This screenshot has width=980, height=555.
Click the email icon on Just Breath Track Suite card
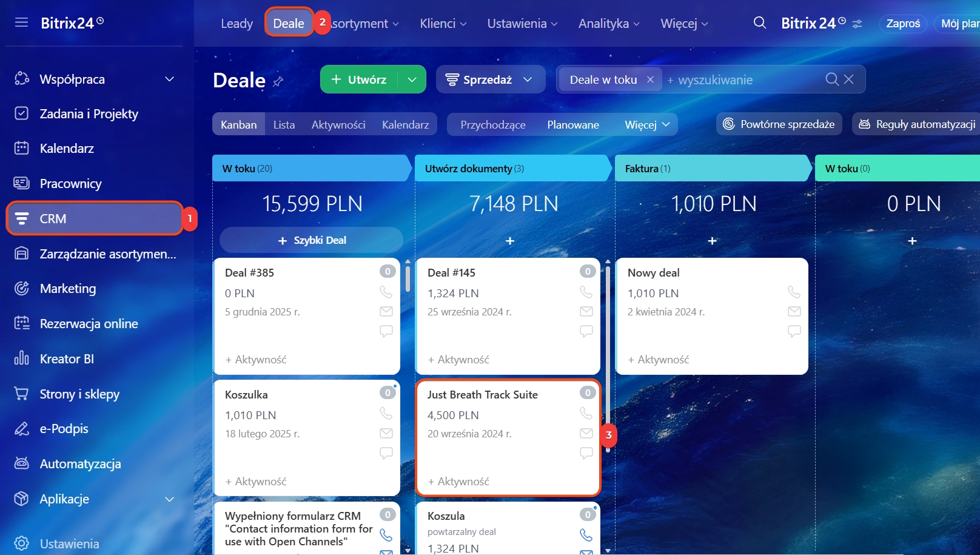(x=586, y=433)
